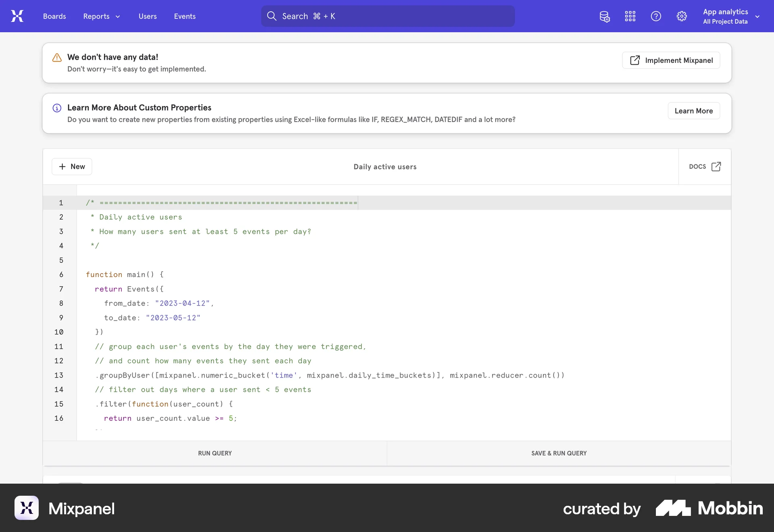The image size is (774, 532).
Task: Open the Events section
Action: (x=184, y=16)
